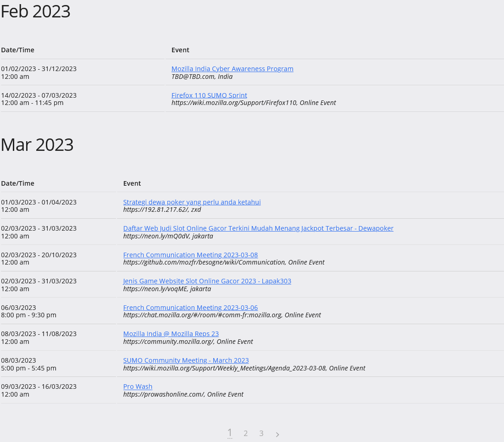
Task: Open Mozilla India Cyber Awareness Program event
Action: [233, 69]
